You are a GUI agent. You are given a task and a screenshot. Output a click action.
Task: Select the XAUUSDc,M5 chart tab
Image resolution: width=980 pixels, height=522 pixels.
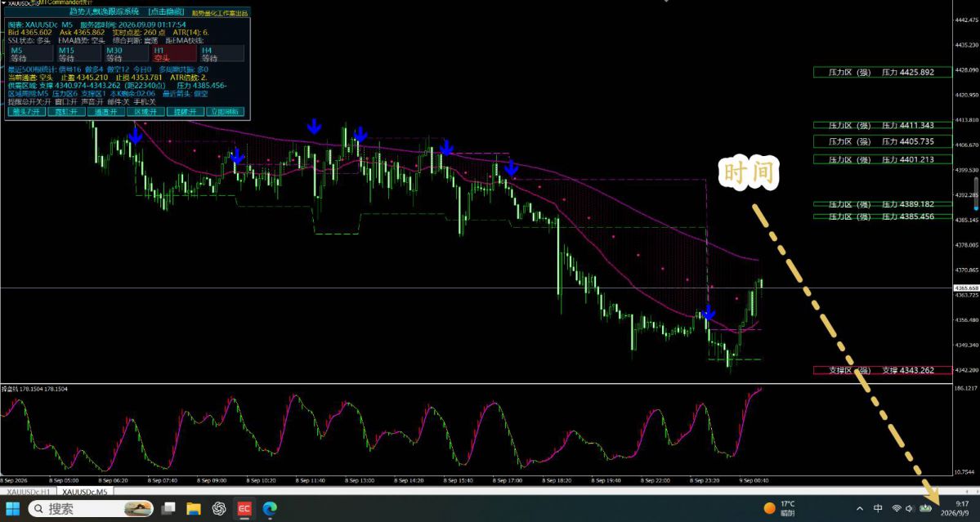click(84, 492)
